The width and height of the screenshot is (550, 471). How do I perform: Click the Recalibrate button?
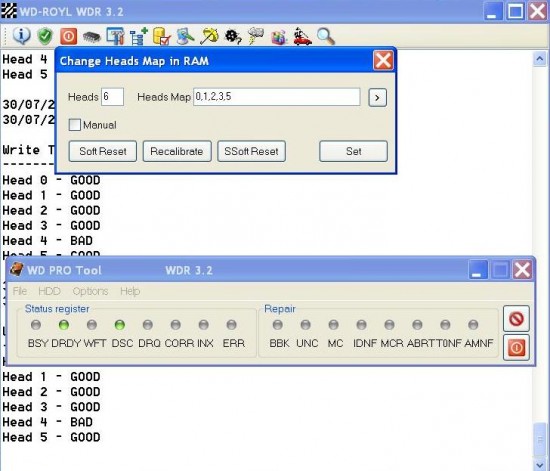pos(177,151)
